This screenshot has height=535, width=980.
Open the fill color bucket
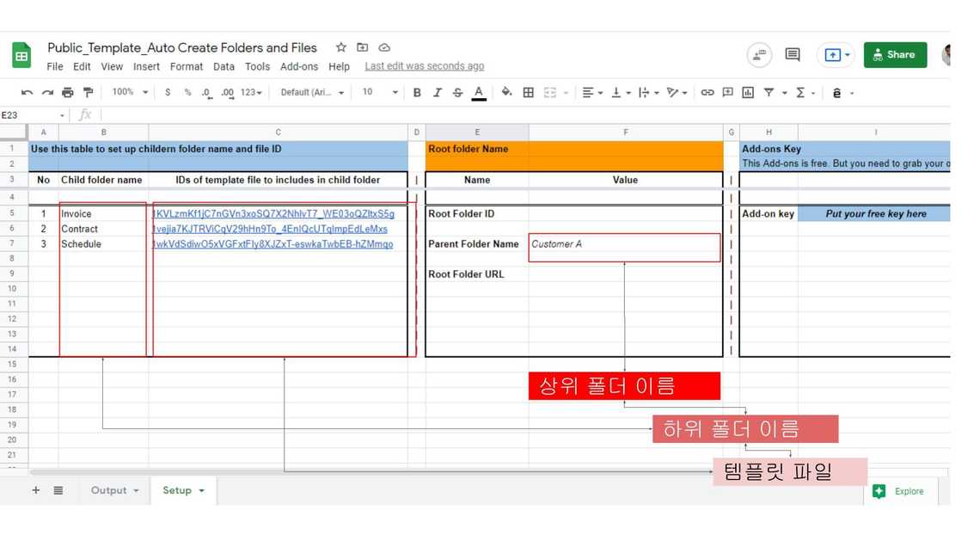pos(506,93)
